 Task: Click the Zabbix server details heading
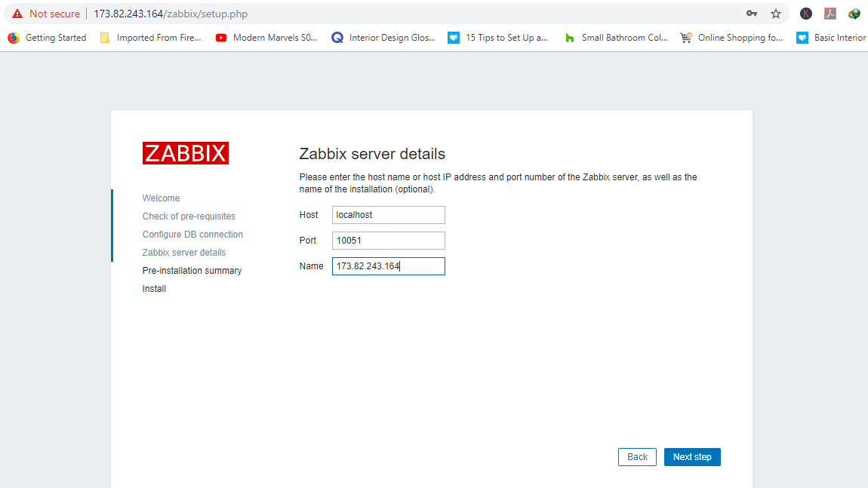[372, 154]
